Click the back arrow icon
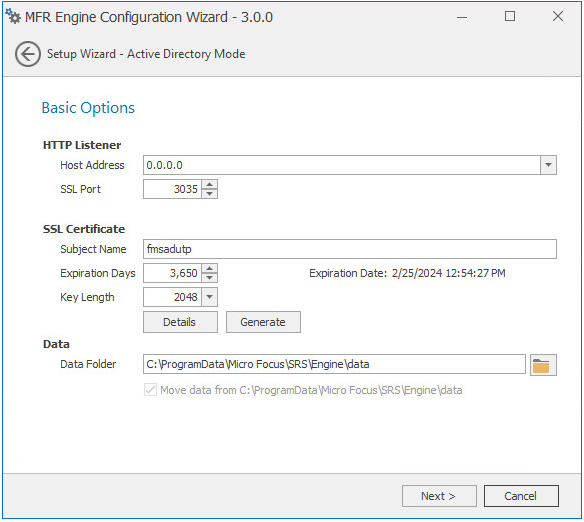 (x=28, y=54)
